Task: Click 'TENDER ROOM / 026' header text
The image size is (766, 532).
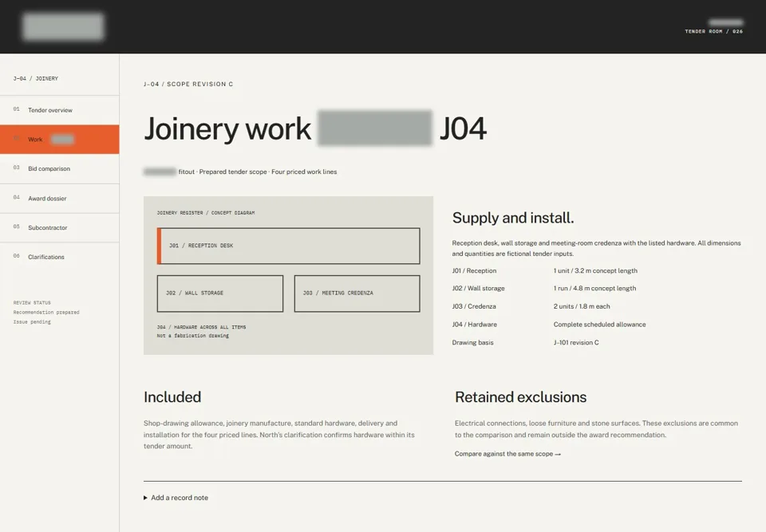Action: [713, 31]
